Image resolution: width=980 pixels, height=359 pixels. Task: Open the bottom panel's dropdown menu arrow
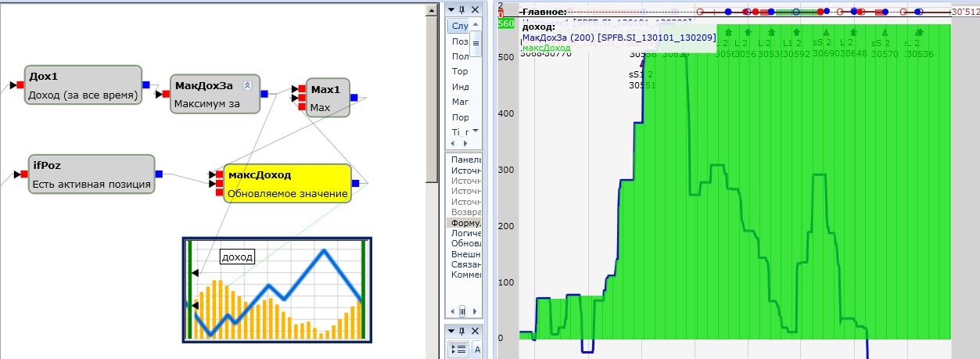(450, 331)
